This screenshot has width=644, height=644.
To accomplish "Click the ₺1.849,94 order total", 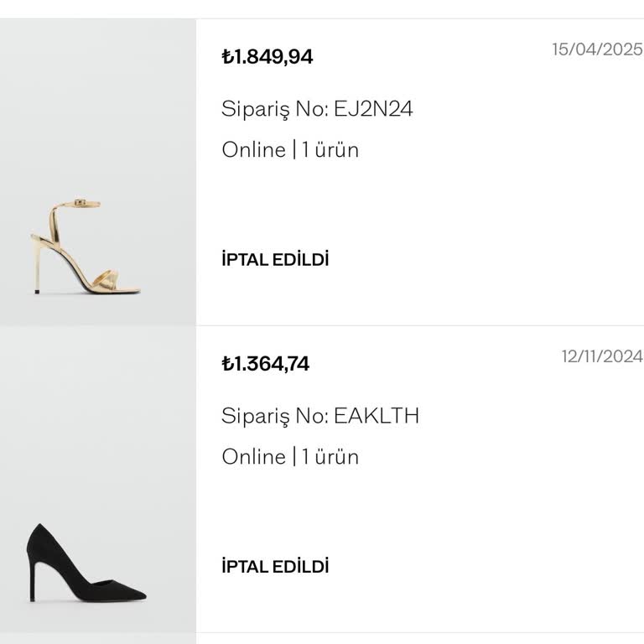I will [267, 57].
